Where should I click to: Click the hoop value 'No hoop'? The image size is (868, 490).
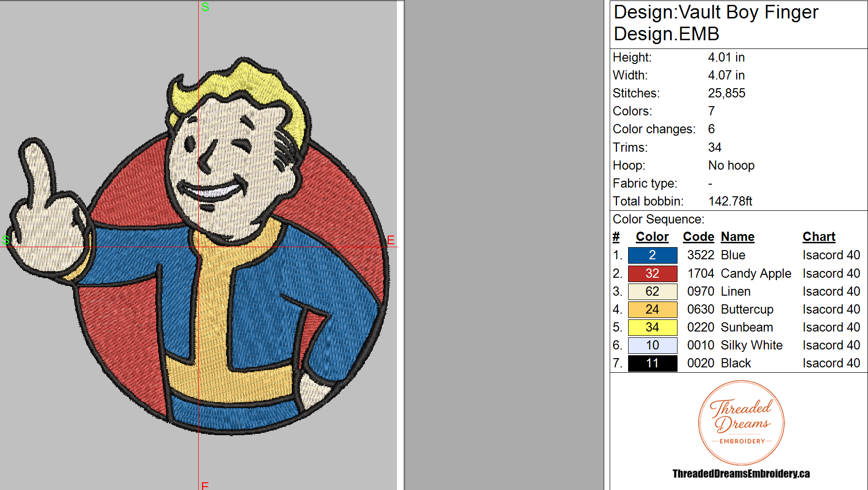(x=731, y=165)
